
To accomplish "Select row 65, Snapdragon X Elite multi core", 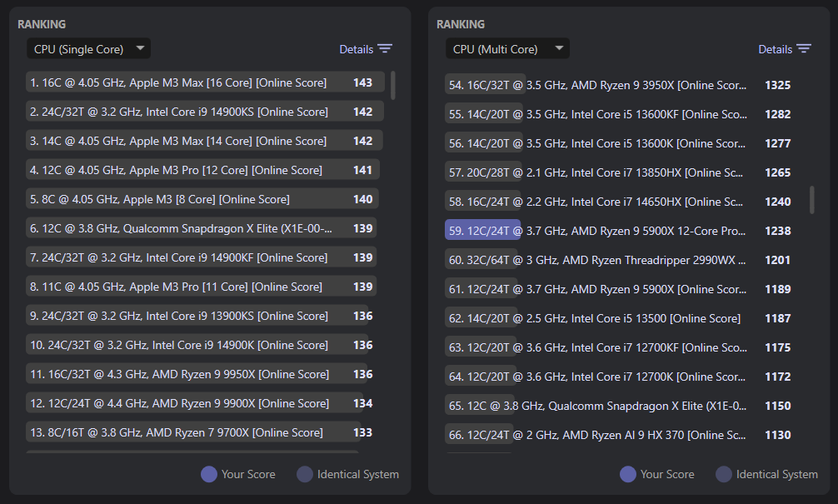I will click(x=624, y=406).
